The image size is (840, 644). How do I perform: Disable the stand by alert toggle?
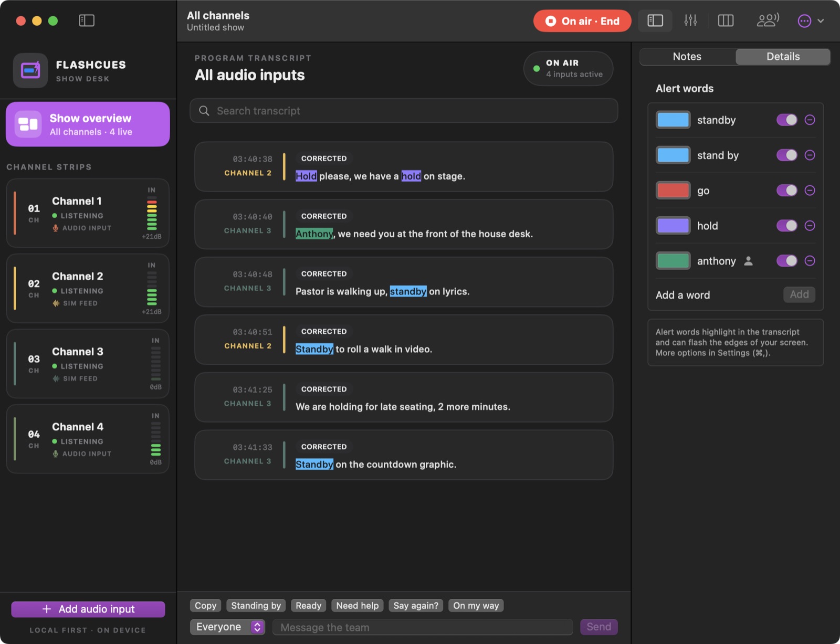click(x=786, y=155)
